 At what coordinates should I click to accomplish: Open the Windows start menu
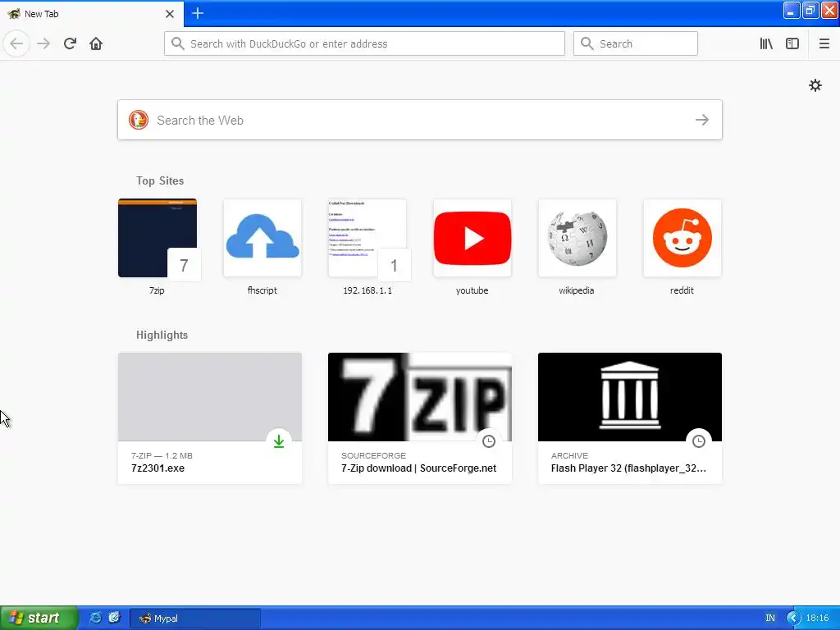coord(39,618)
